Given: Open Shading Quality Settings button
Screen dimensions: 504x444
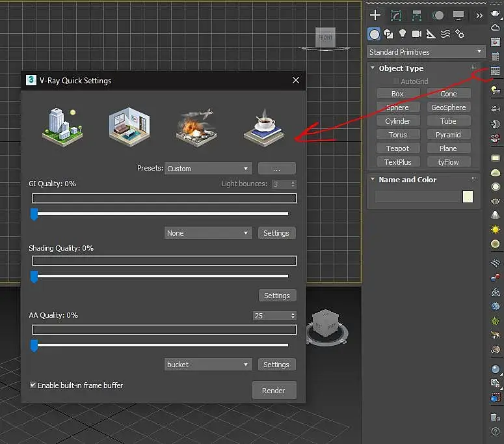Looking at the screenshot, I should (278, 296).
